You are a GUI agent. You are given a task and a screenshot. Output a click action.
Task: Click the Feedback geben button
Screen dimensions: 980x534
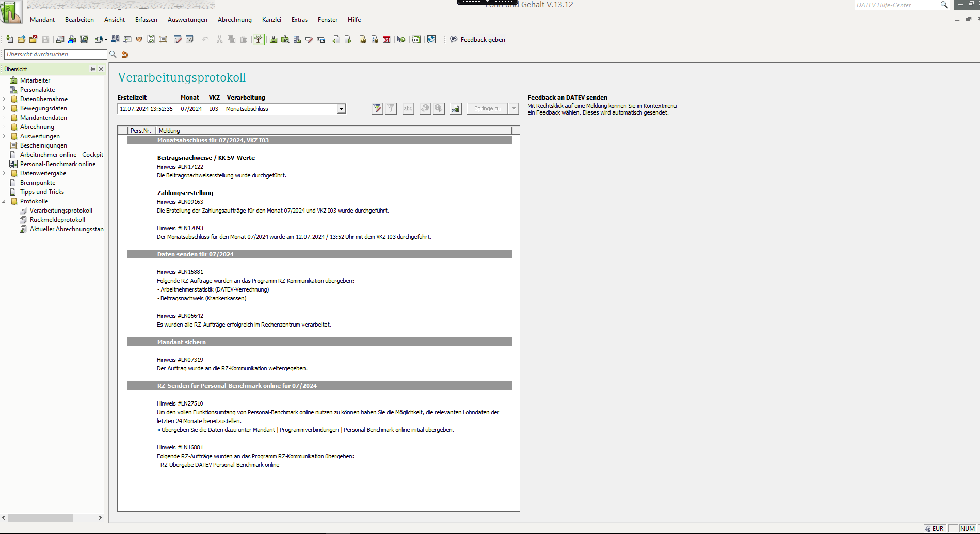(x=477, y=40)
